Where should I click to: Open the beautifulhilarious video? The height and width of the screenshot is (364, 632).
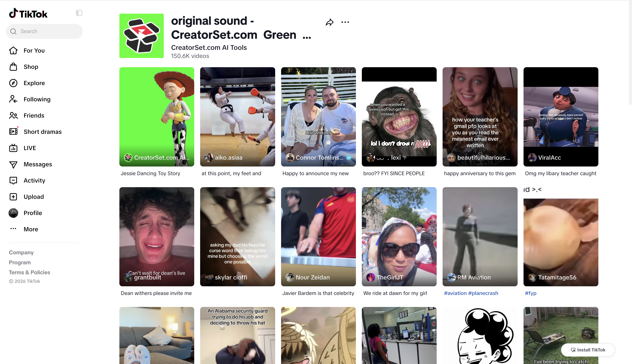click(480, 117)
